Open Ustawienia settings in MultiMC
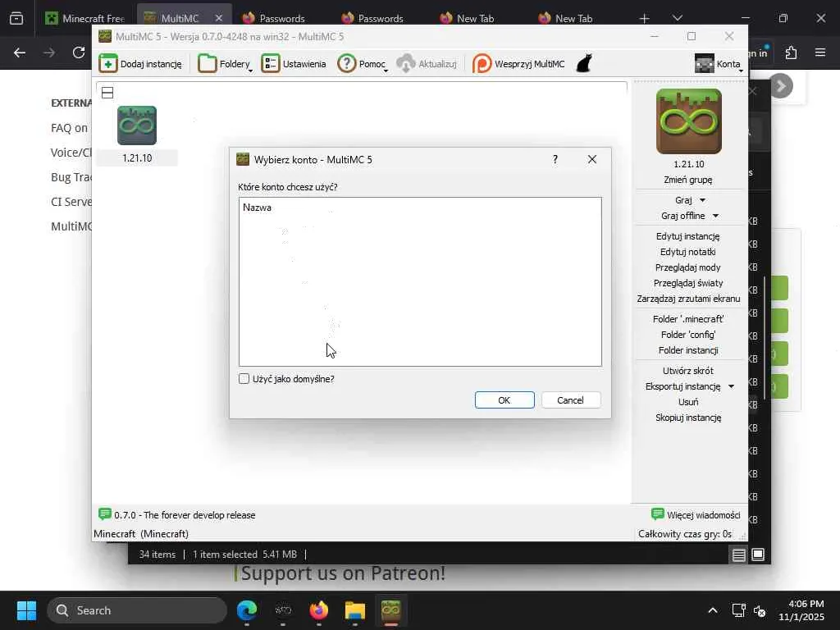Image resolution: width=840 pixels, height=630 pixels. pos(294,64)
